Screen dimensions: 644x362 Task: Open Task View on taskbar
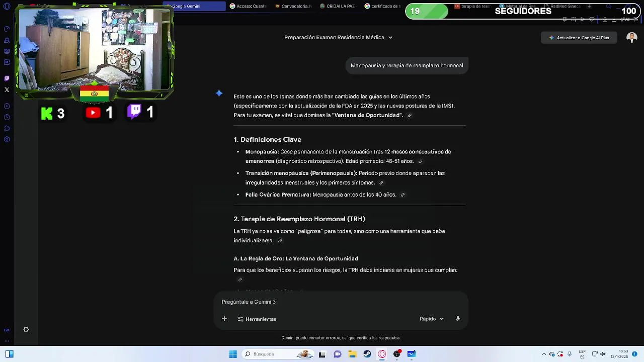tap(322, 354)
